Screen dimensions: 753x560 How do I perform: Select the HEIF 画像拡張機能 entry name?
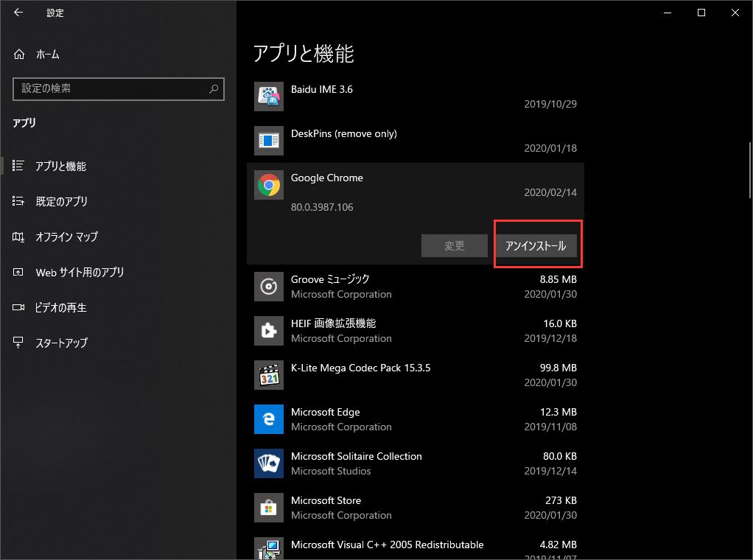coord(333,323)
